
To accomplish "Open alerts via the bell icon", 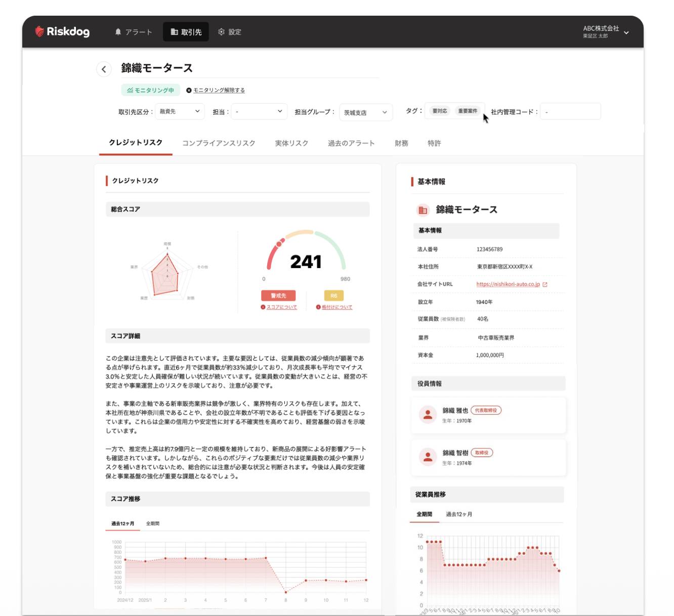I will point(118,31).
